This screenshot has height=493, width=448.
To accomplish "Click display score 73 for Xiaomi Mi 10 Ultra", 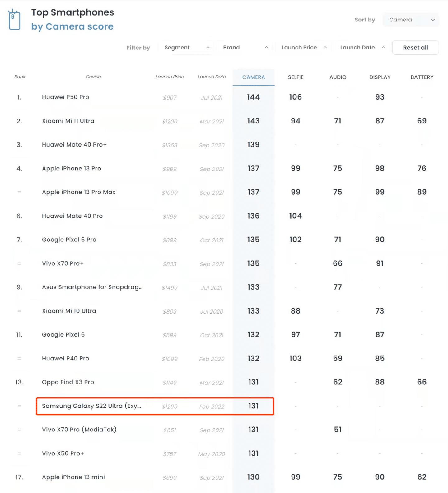I will [380, 311].
